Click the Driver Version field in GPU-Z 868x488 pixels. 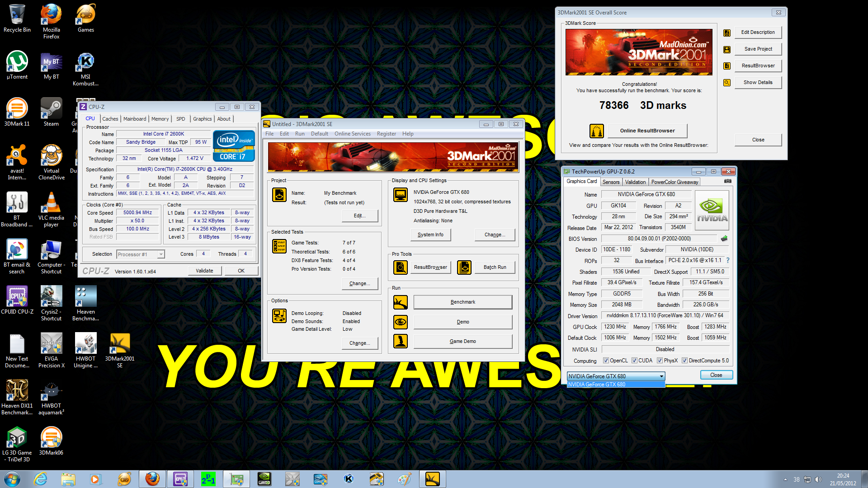pyautogui.click(x=665, y=316)
